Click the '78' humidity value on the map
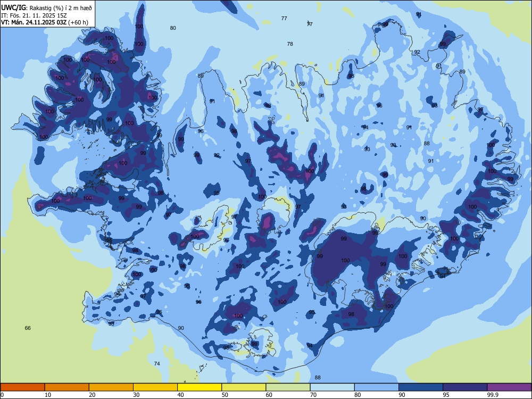 [290, 44]
